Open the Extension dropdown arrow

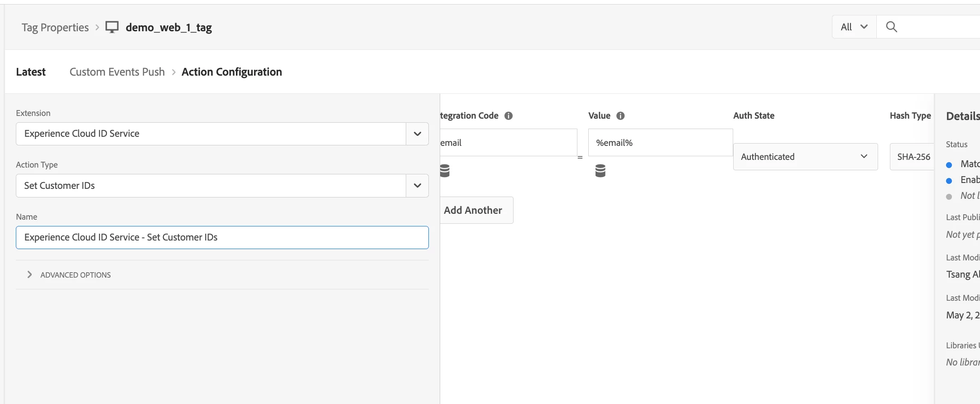point(417,134)
